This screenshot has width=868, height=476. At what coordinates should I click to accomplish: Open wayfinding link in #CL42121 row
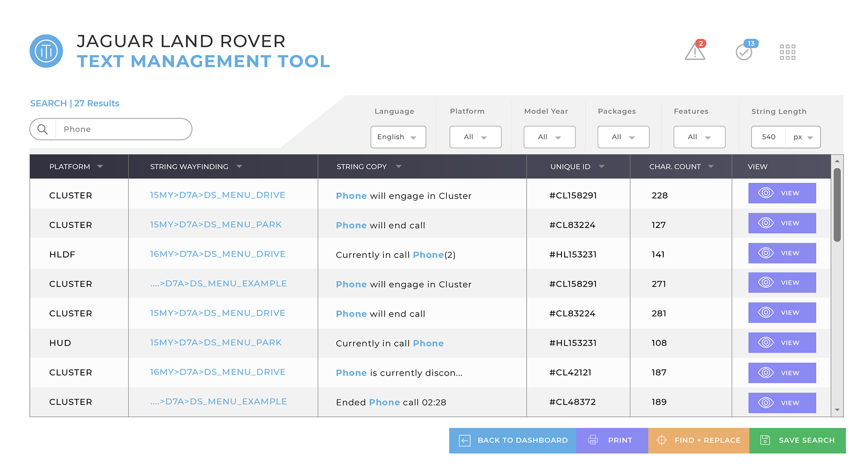point(217,372)
